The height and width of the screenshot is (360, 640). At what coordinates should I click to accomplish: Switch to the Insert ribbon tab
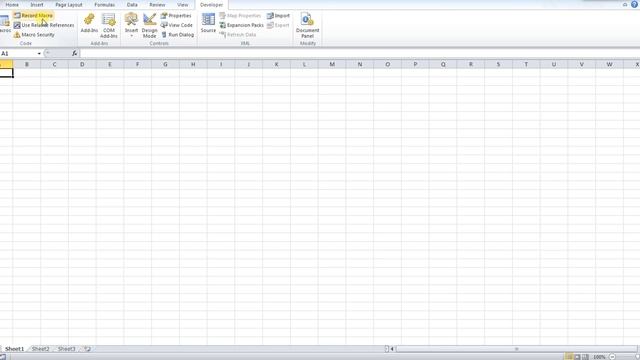pos(37,5)
